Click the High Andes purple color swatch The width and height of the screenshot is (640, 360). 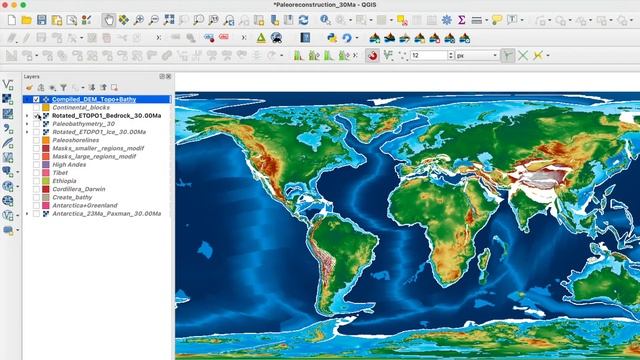pos(46,164)
